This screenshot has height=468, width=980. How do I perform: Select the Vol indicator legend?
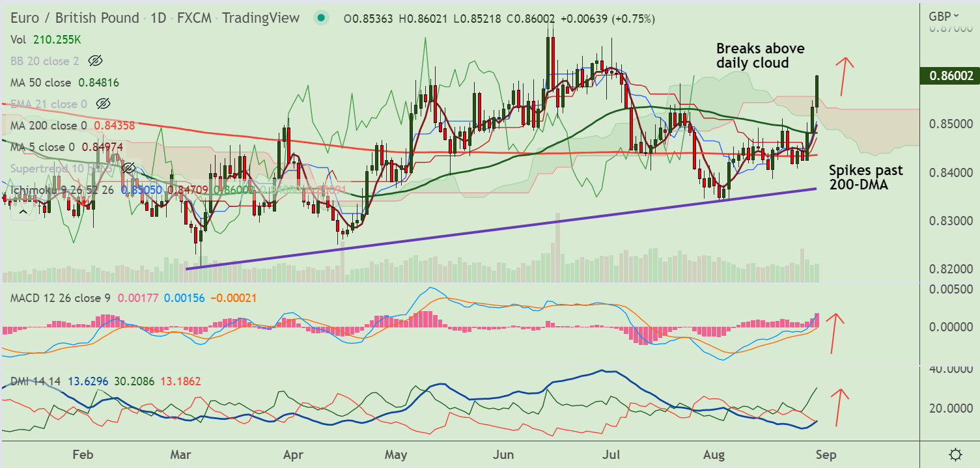20,40
